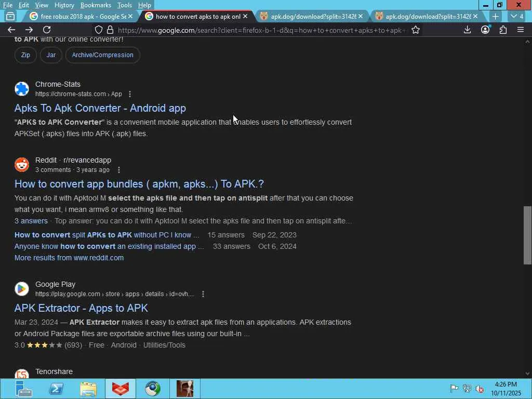Click the Reddit site favicon
This screenshot has width=532, height=399.
(22, 165)
